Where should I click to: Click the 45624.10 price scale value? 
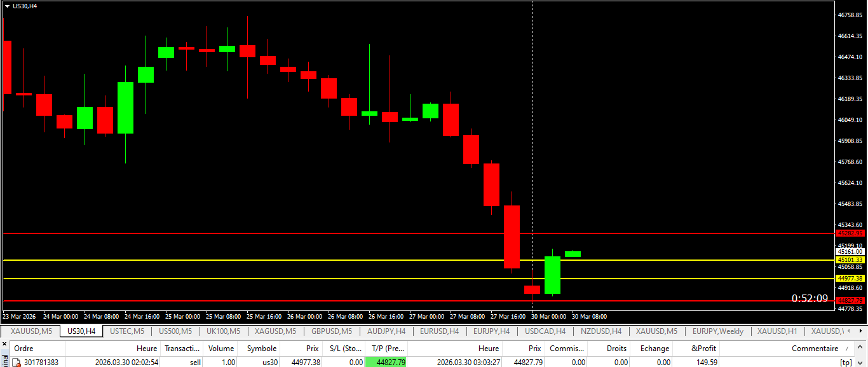(x=851, y=183)
